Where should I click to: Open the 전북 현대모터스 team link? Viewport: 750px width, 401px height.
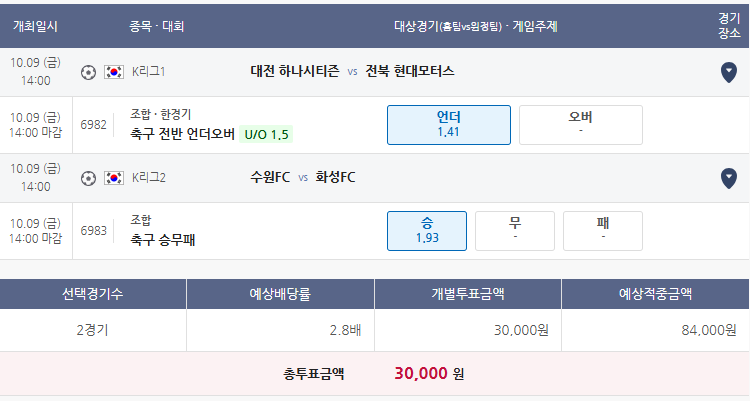click(410, 71)
